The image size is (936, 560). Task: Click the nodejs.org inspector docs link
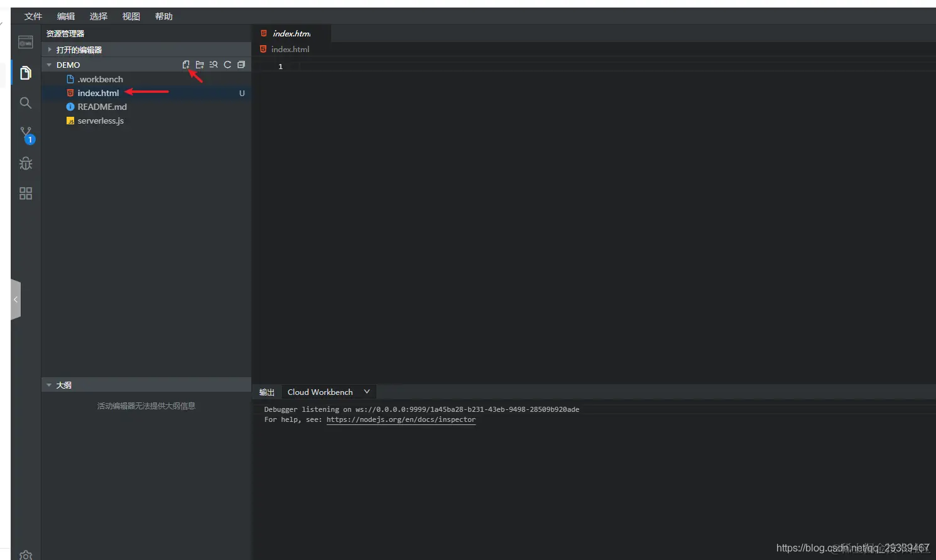click(x=401, y=419)
